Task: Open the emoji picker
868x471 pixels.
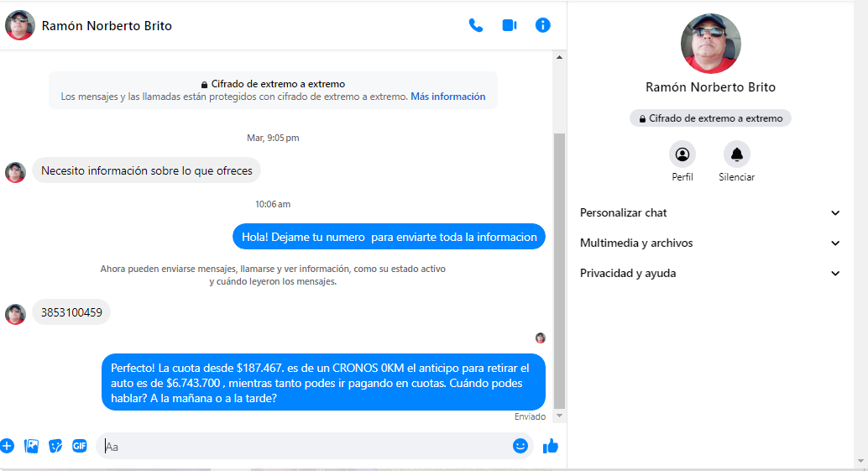Action: [x=520, y=446]
